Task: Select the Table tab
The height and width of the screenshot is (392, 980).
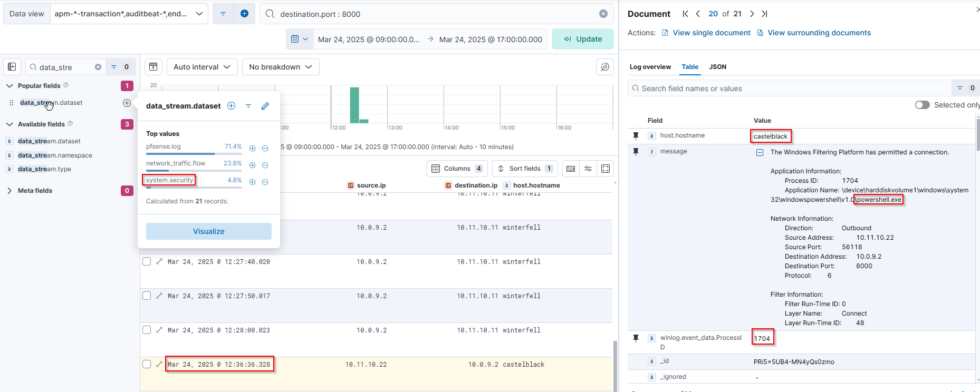Action: click(690, 67)
